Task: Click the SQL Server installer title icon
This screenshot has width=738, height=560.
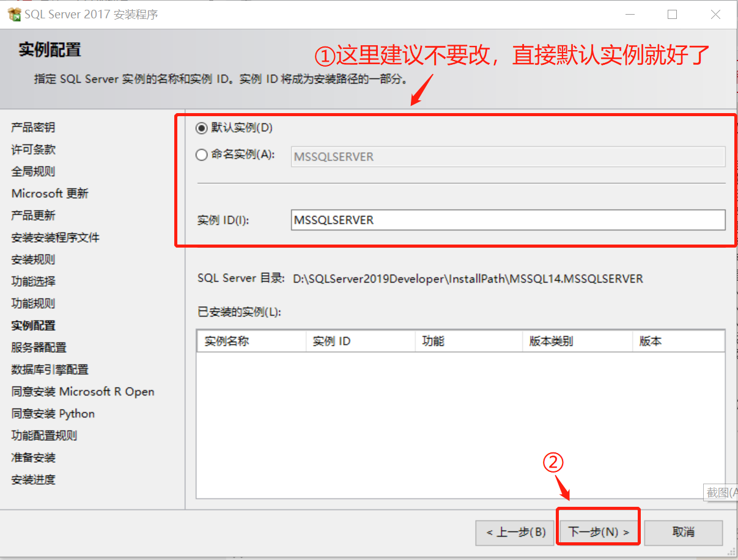Action: (x=14, y=13)
